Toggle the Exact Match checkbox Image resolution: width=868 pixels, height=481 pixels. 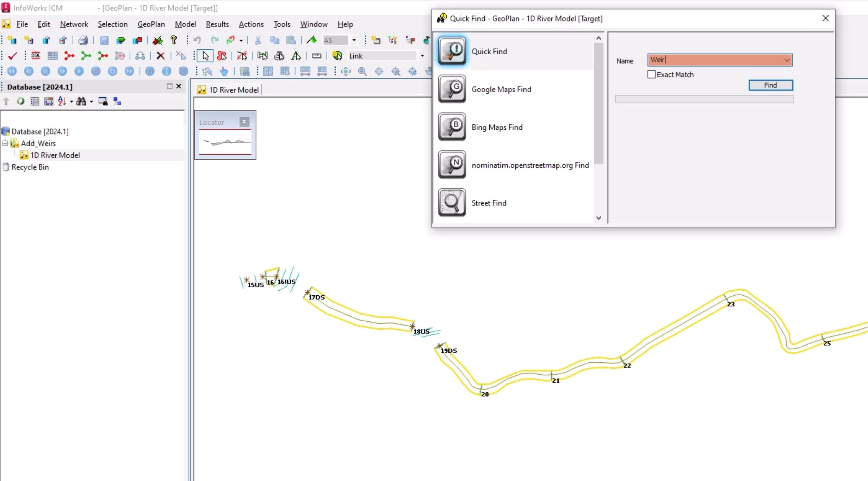pos(652,75)
